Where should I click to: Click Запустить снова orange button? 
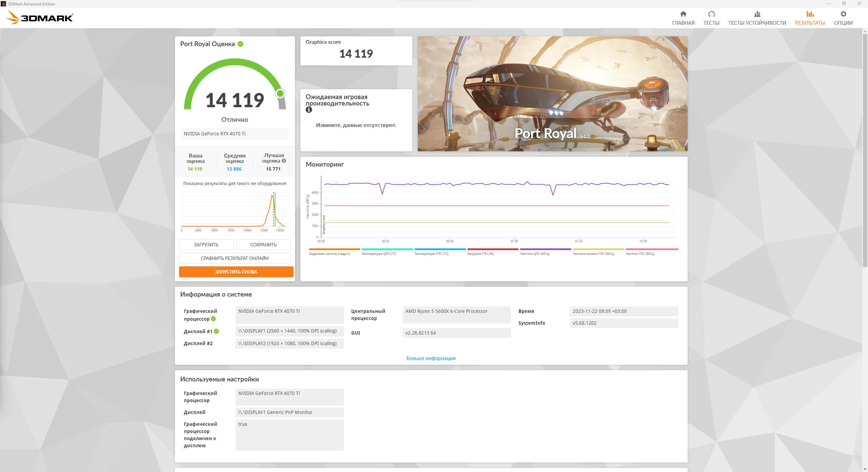tap(236, 272)
